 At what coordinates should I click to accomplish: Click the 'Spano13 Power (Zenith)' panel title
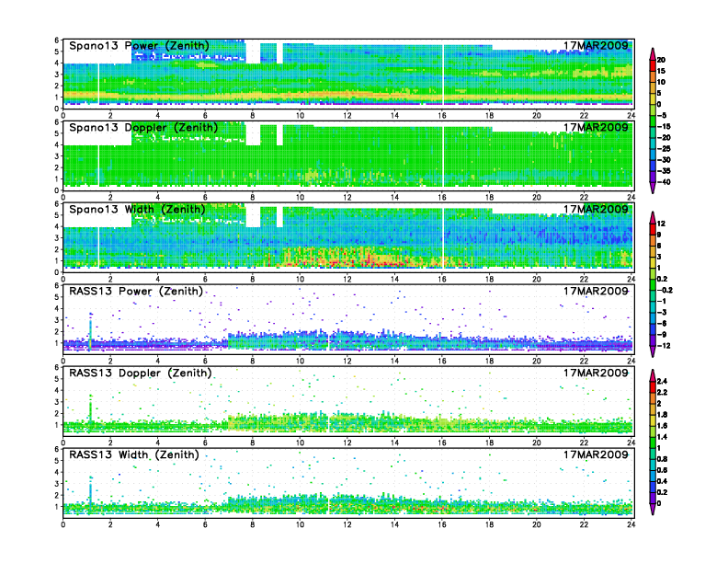click(139, 45)
